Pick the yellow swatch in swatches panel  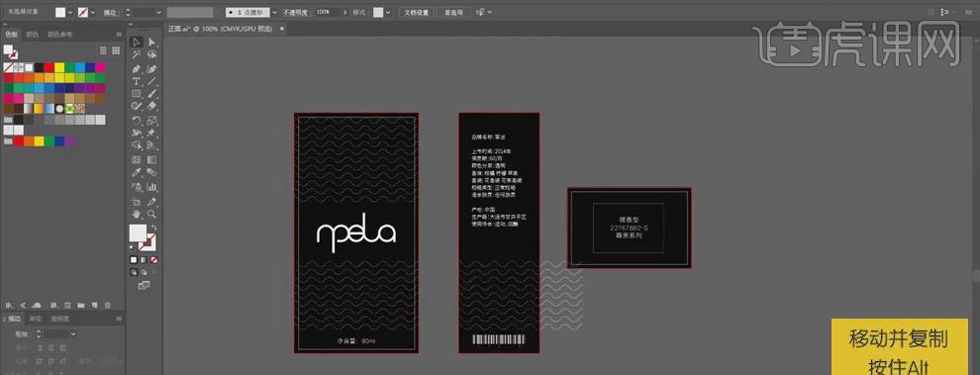pyautogui.click(x=59, y=67)
